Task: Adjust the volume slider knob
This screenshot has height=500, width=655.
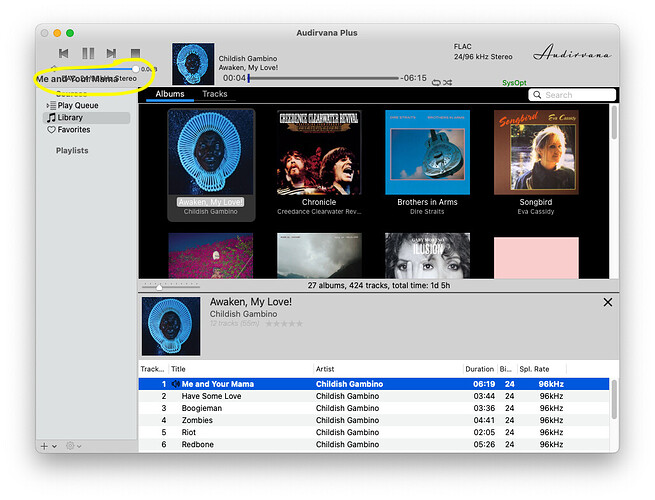Action: 135,69
